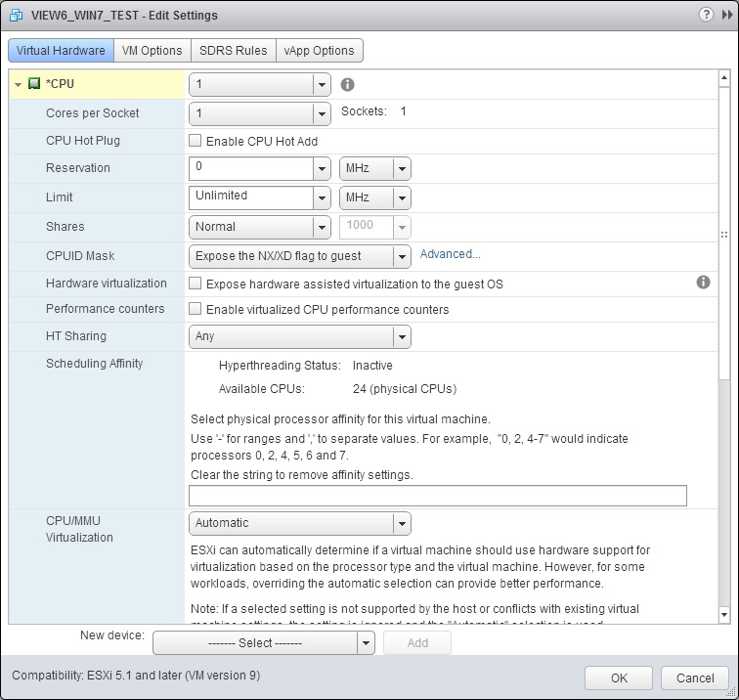Viewport: 739px width, 700px height.
Task: Click the Compatibility ESXi 5.1 text
Action: [136, 675]
